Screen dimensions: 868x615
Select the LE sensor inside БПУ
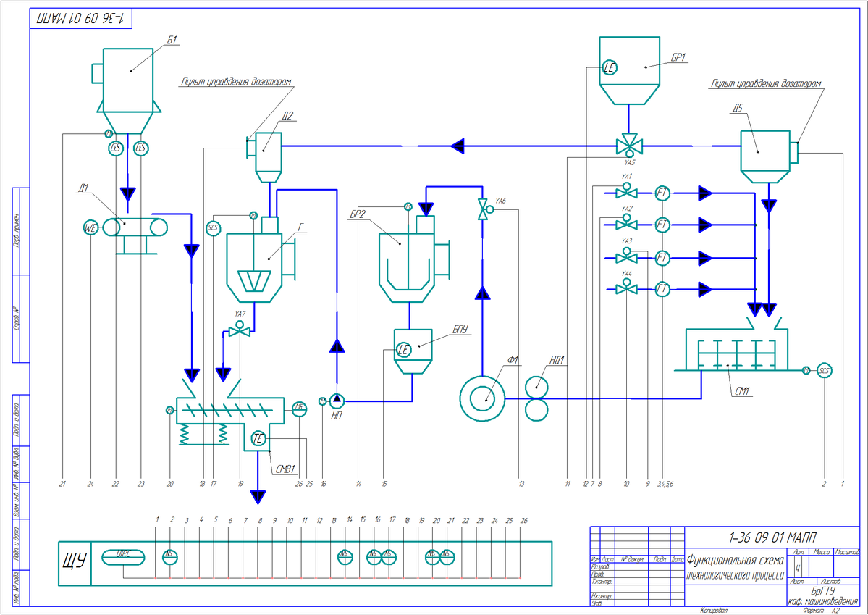click(x=404, y=351)
